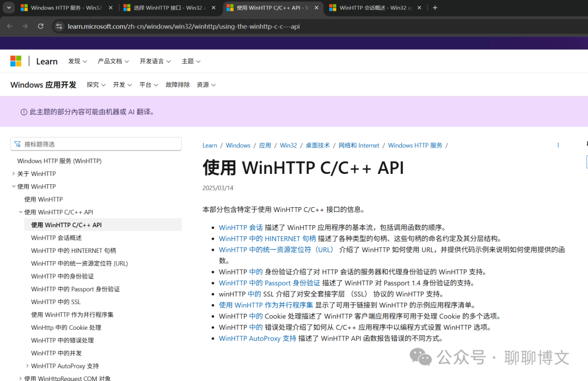
Task: Expand 关于 WinHTTP tree node
Action: click(x=14, y=174)
